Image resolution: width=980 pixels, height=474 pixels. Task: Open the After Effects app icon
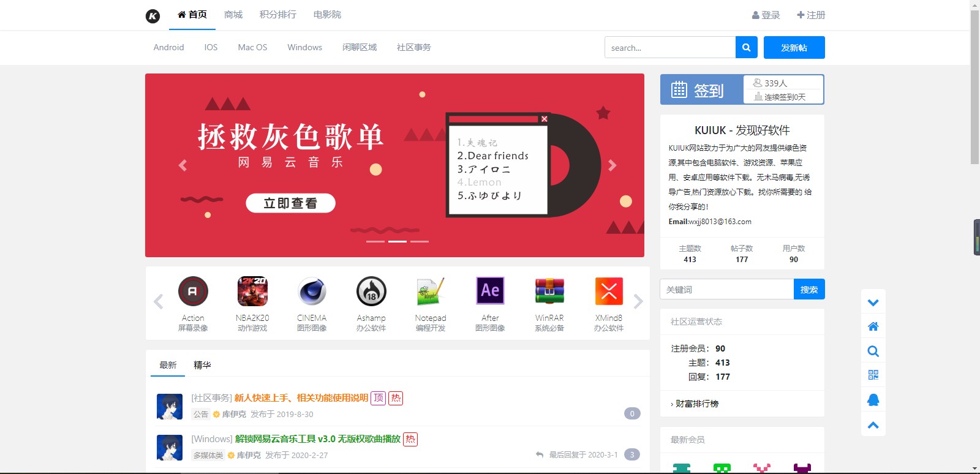point(490,291)
